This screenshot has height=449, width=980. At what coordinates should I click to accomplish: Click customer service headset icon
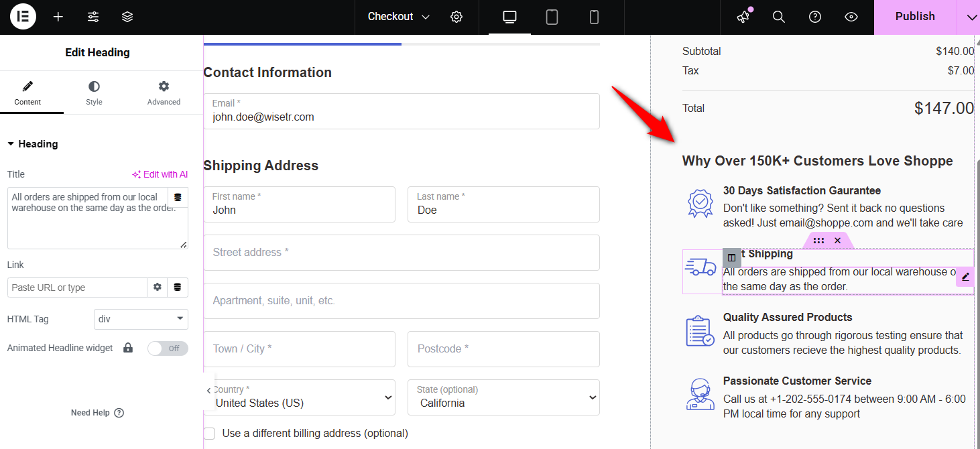point(700,394)
